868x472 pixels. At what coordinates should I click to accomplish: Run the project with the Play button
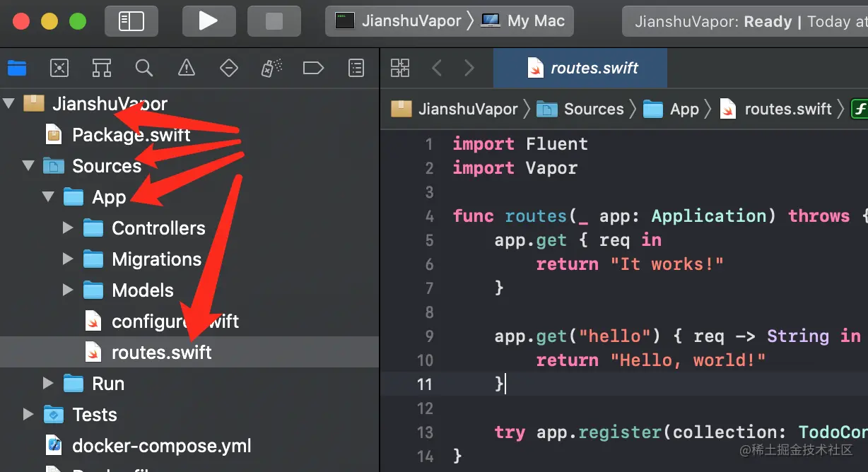(x=209, y=20)
